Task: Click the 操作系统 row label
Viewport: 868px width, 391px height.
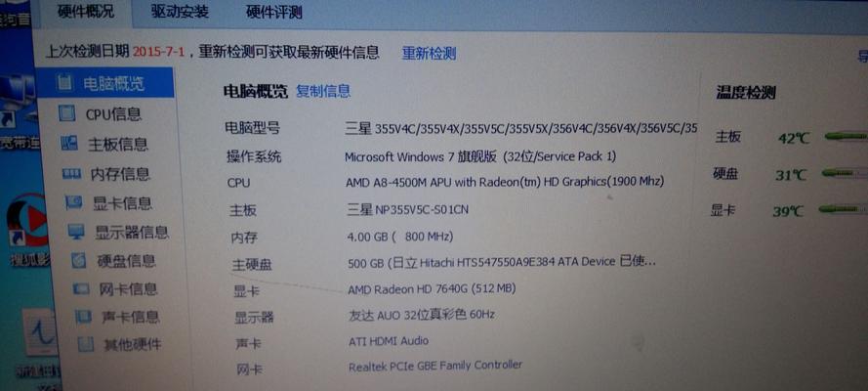Action: [254, 156]
